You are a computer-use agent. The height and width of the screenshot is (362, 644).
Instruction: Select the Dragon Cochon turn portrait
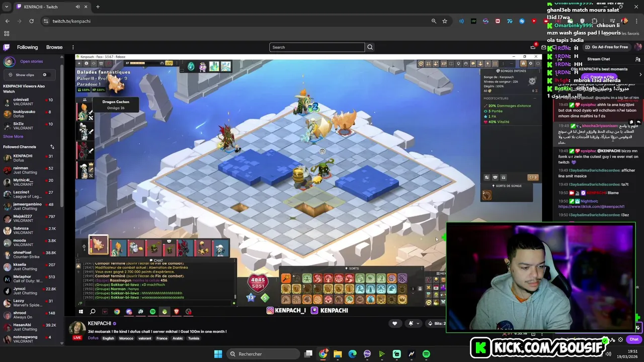point(99,244)
